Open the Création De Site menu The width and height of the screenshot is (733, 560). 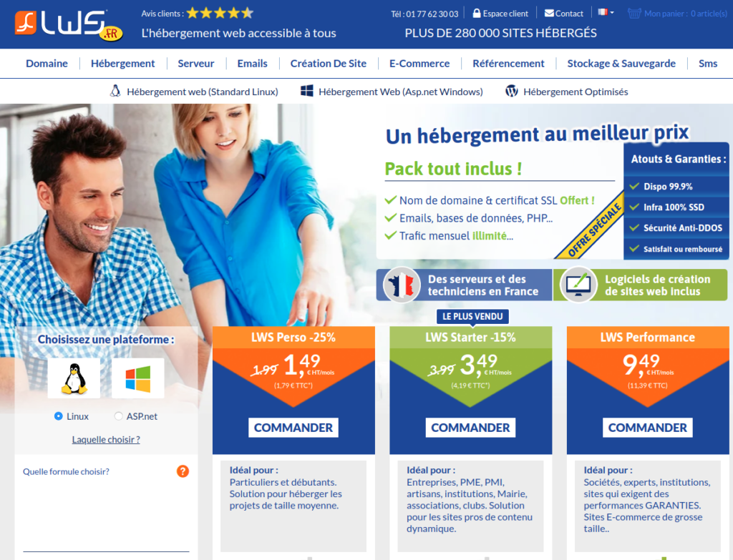click(x=328, y=64)
